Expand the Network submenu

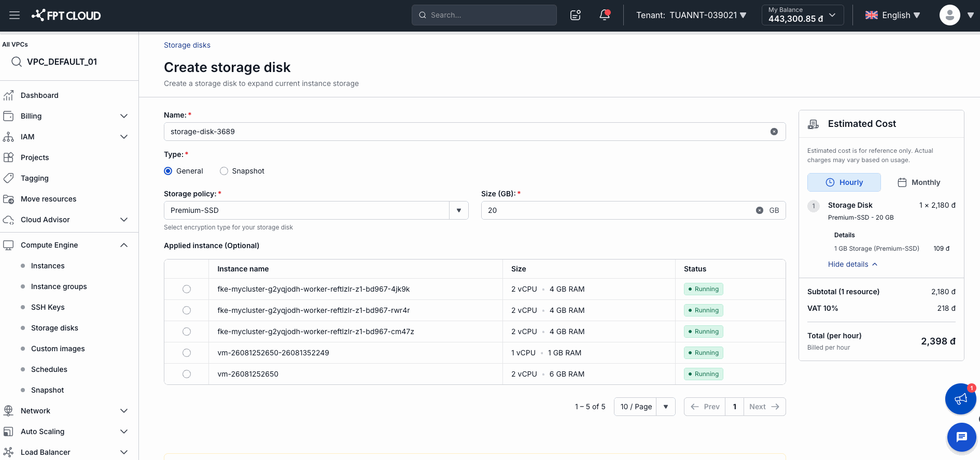124,411
